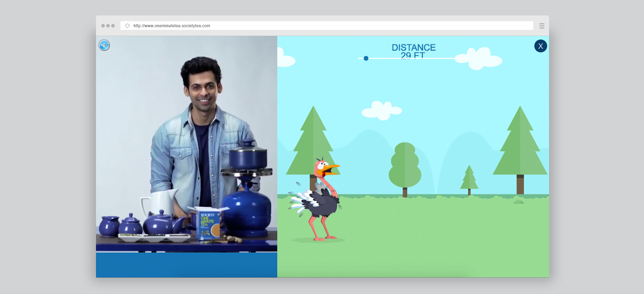Screen dimensions: 644x294
Task: Click the distance slider's blue handle
Action: coord(366,58)
